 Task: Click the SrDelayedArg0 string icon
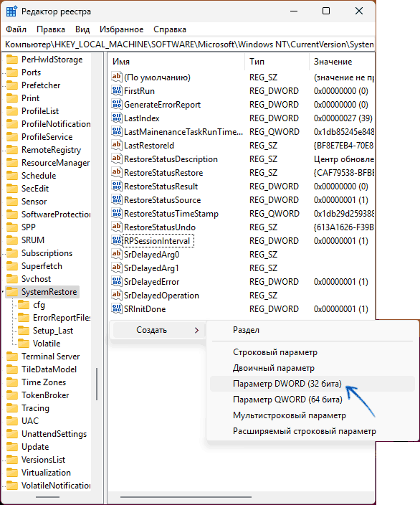click(x=117, y=254)
